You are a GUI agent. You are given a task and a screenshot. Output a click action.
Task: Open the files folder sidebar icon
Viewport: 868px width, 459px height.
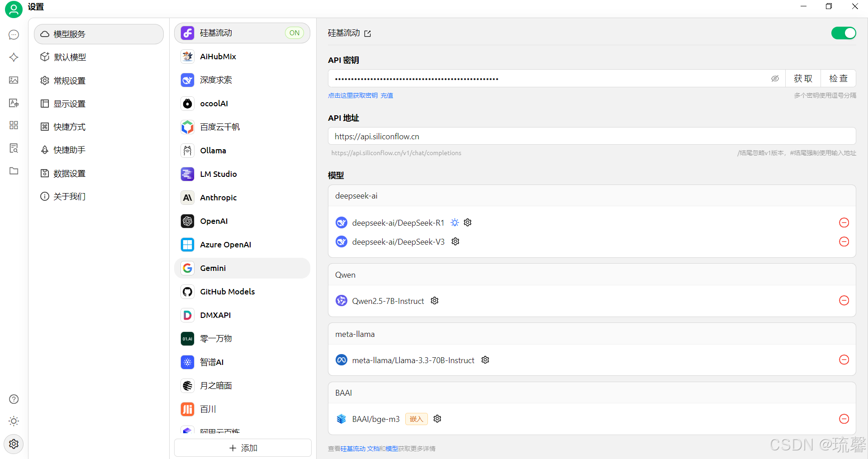click(x=14, y=170)
